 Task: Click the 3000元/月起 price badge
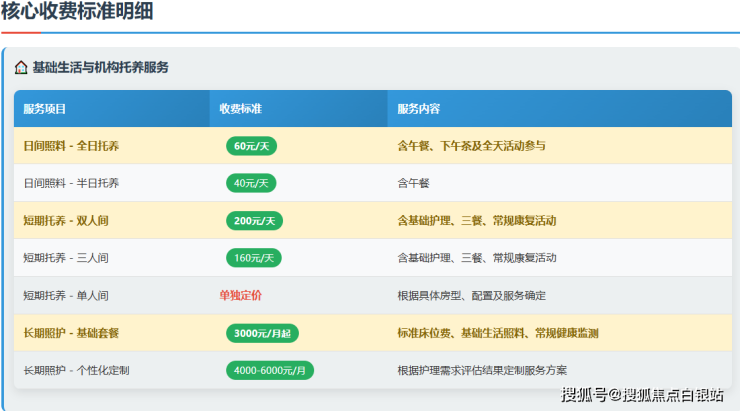coord(262,333)
